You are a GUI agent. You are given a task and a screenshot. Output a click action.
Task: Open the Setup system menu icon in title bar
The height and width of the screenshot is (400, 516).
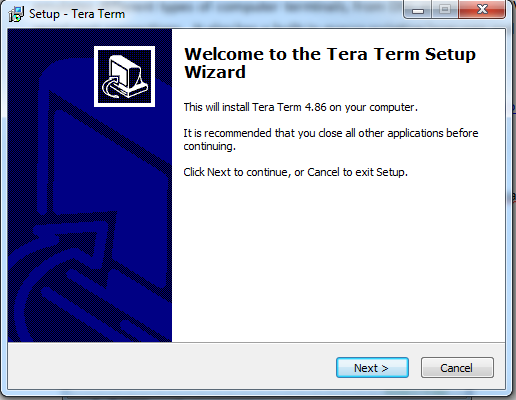[x=16, y=14]
